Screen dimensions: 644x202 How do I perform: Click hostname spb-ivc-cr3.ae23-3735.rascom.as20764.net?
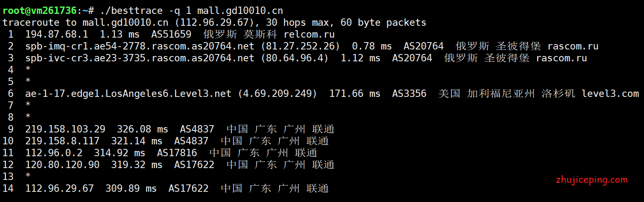tap(140, 58)
